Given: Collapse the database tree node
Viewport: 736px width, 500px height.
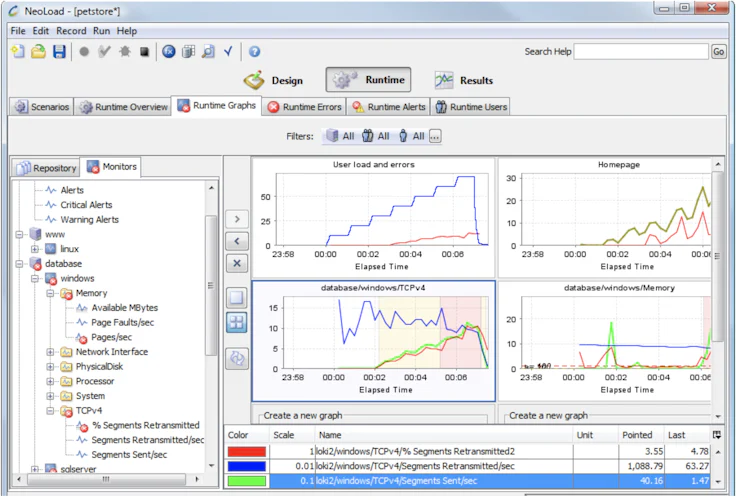Looking at the screenshot, I should point(19,264).
